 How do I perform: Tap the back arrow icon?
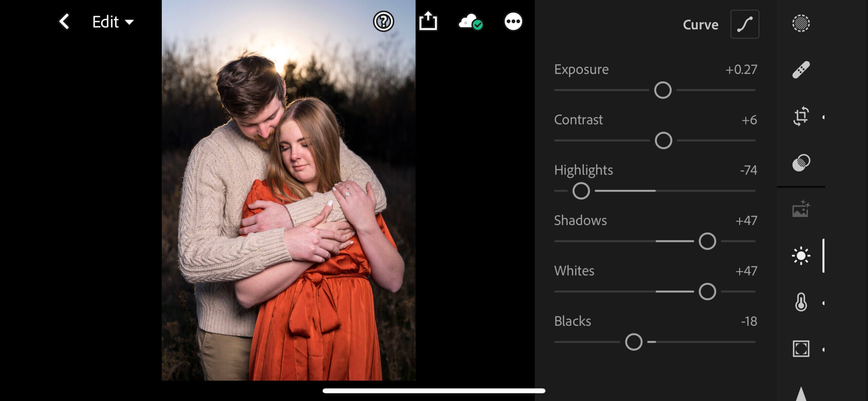point(64,22)
